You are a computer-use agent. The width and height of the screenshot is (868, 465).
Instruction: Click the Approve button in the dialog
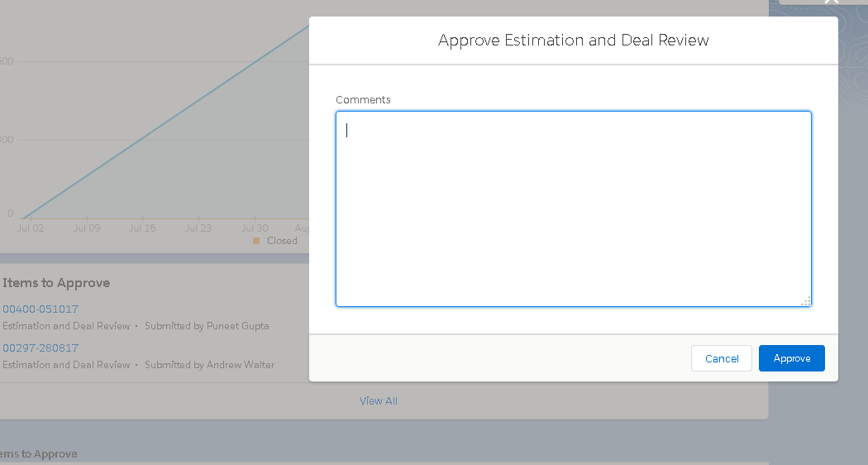[792, 358]
